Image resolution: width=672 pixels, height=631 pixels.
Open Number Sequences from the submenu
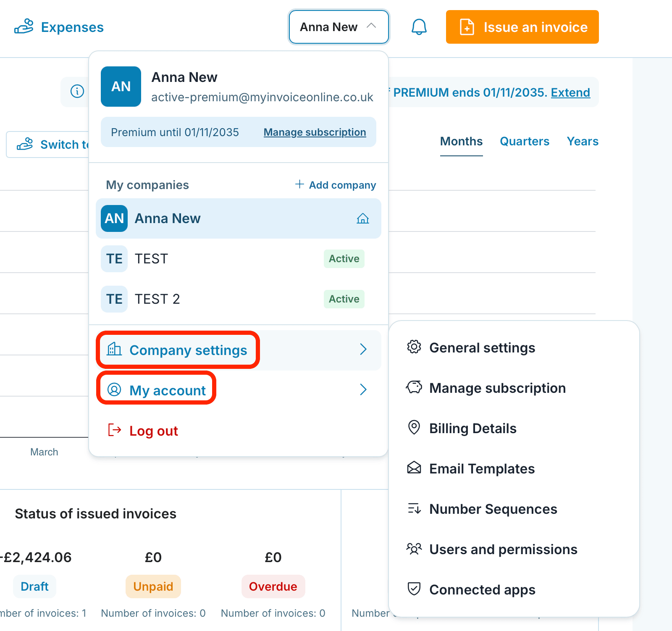493,509
